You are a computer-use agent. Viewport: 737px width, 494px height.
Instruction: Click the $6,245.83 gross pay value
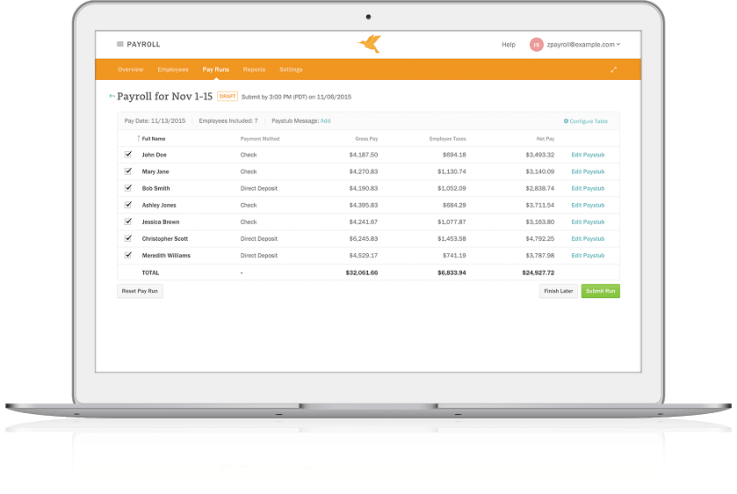point(363,239)
